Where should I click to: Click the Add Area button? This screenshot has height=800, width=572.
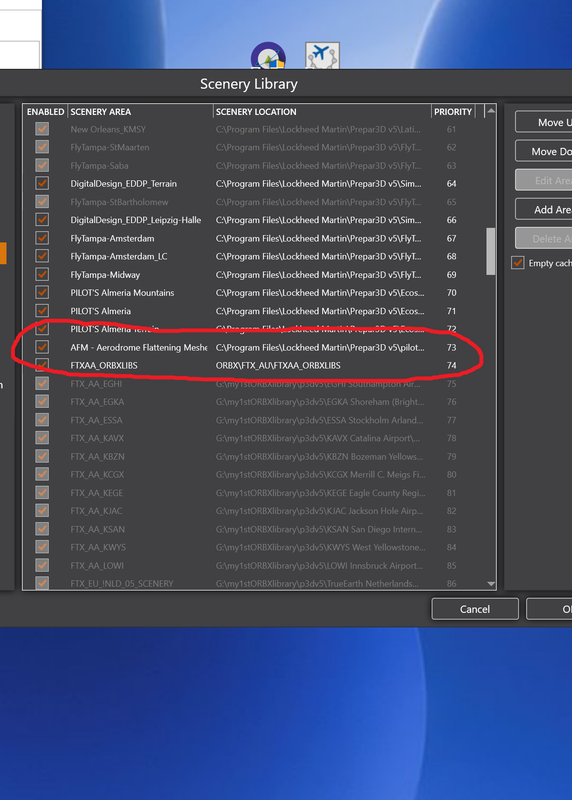(x=544, y=210)
